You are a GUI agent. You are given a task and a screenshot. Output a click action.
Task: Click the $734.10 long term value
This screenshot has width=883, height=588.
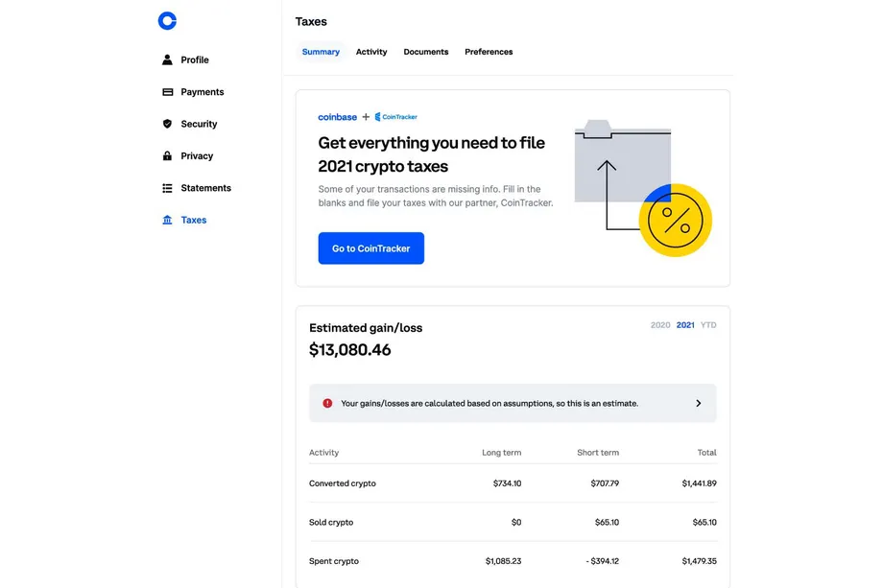point(507,483)
